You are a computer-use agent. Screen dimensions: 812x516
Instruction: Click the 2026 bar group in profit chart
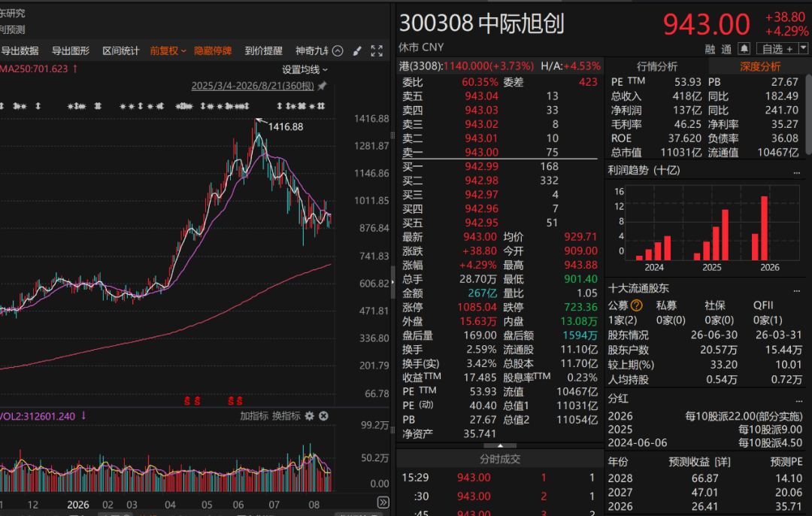pyautogui.click(x=761, y=228)
